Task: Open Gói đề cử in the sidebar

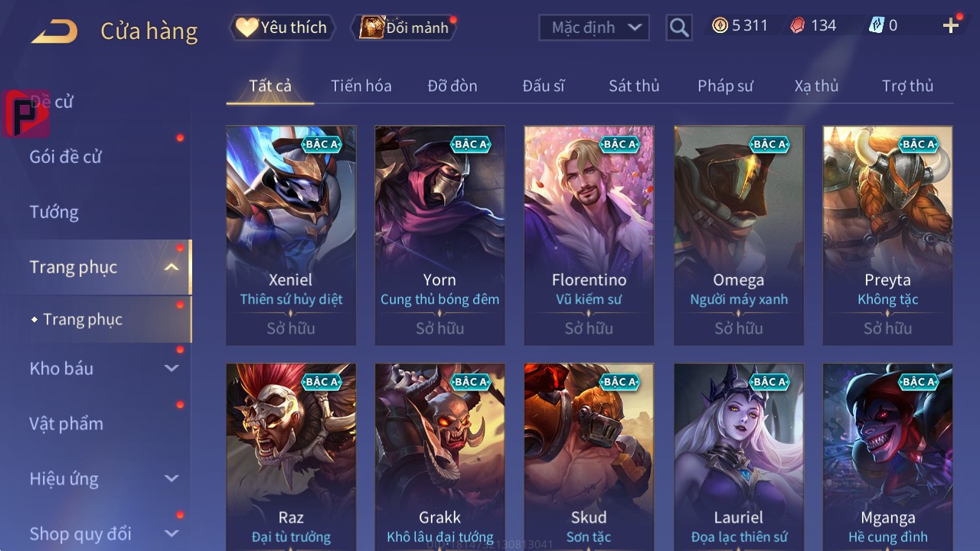Action: coord(66,157)
